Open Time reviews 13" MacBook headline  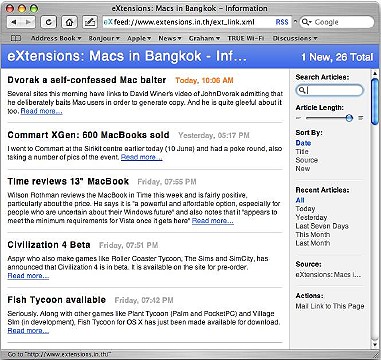68,182
